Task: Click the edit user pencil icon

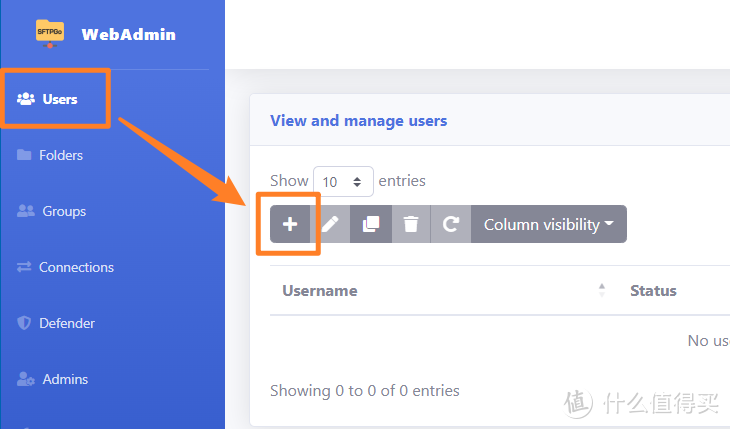Action: coord(330,225)
